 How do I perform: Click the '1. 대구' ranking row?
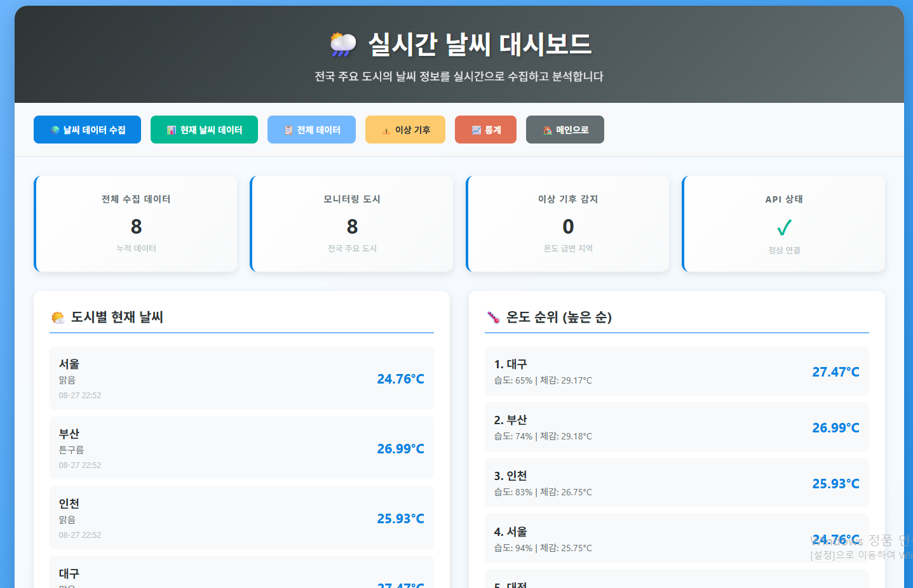click(677, 371)
